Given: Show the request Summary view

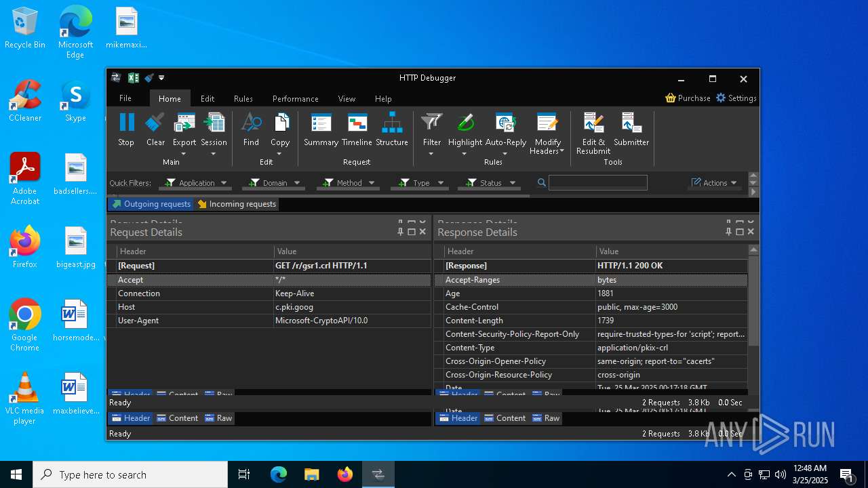Looking at the screenshot, I should click(321, 129).
